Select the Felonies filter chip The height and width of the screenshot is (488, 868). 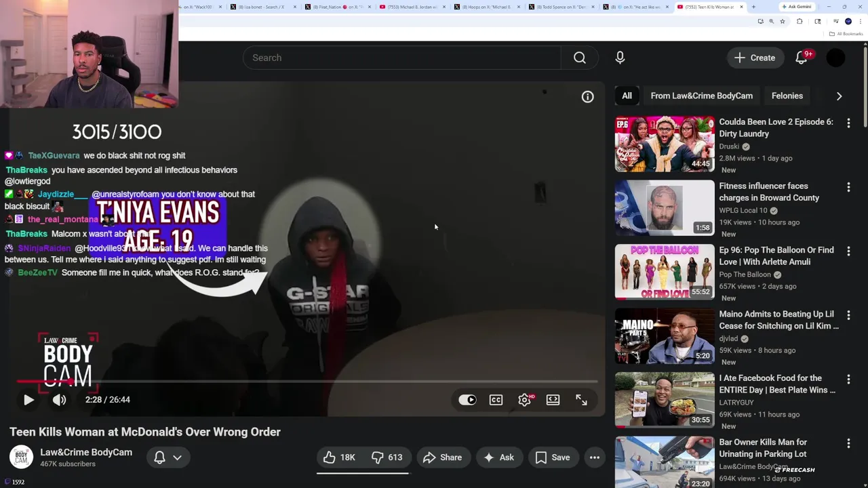[787, 96]
